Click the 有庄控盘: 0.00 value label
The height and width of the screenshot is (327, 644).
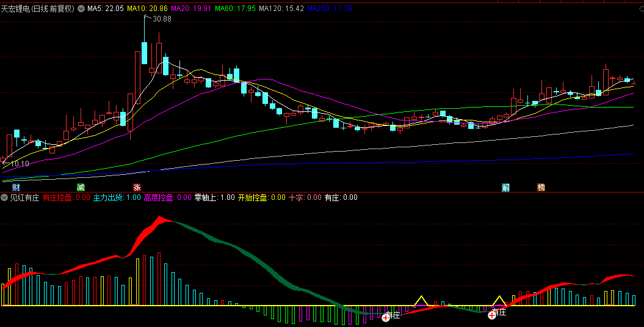point(66,197)
